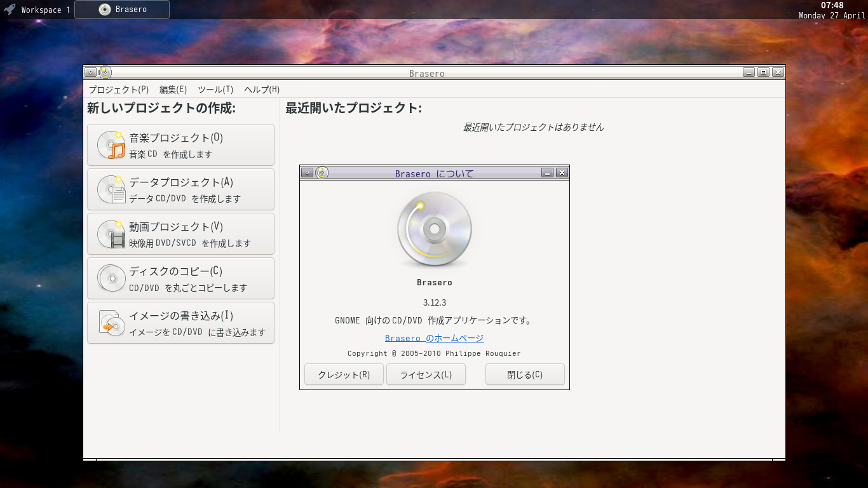Click the Copyright Philippe Rouquier text
The height and width of the screenshot is (488, 868).
[434, 353]
